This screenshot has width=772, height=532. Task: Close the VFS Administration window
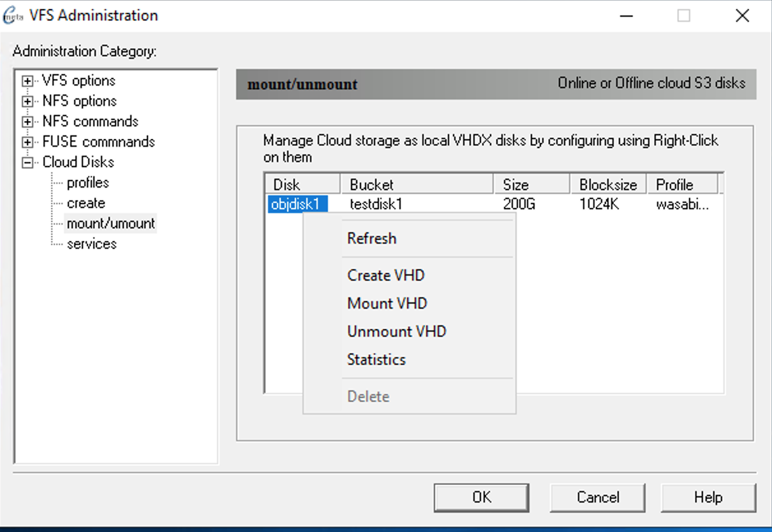[x=742, y=16]
